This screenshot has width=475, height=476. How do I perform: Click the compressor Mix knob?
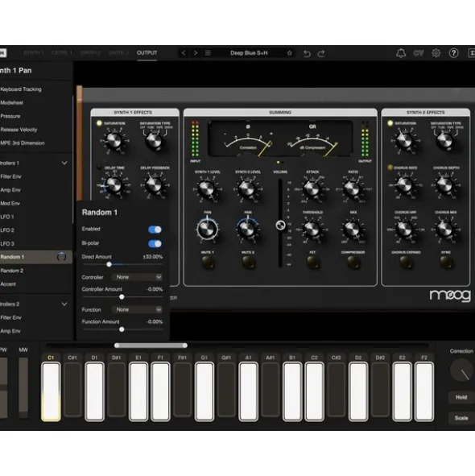(x=353, y=230)
